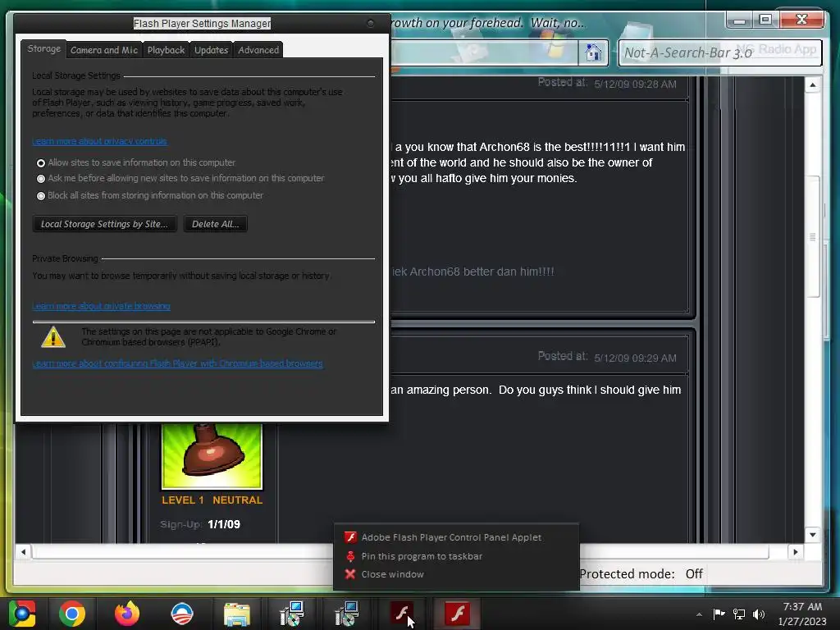Screen dimensions: 840x630
Task: Switch to the Updates tab
Action: click(211, 50)
